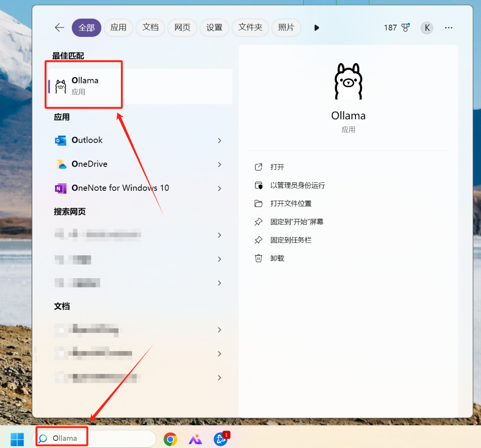Open the purple mountain app on taskbar

(195, 440)
